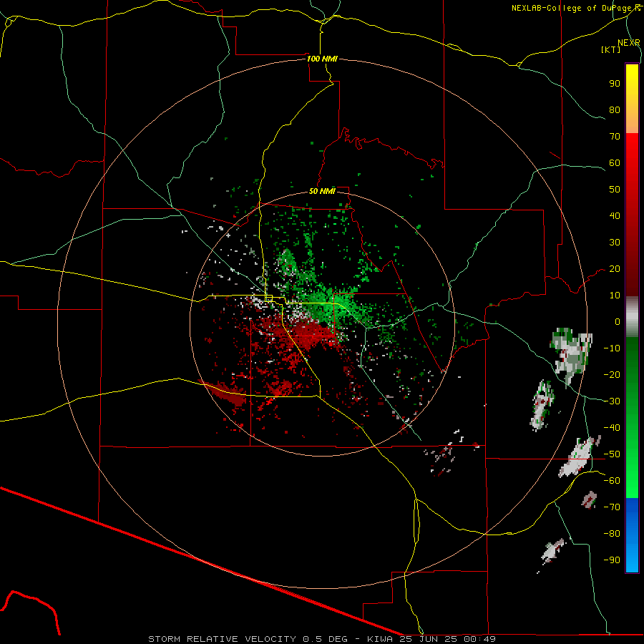Select the 30 value on velocity scale

[x=615, y=243]
